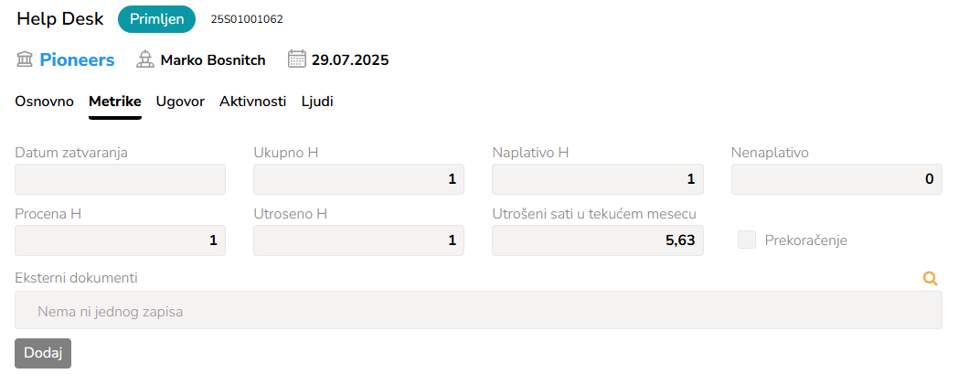The width and height of the screenshot is (980, 374).
Task: Open the Pioneers company link
Action: pyautogui.click(x=77, y=60)
